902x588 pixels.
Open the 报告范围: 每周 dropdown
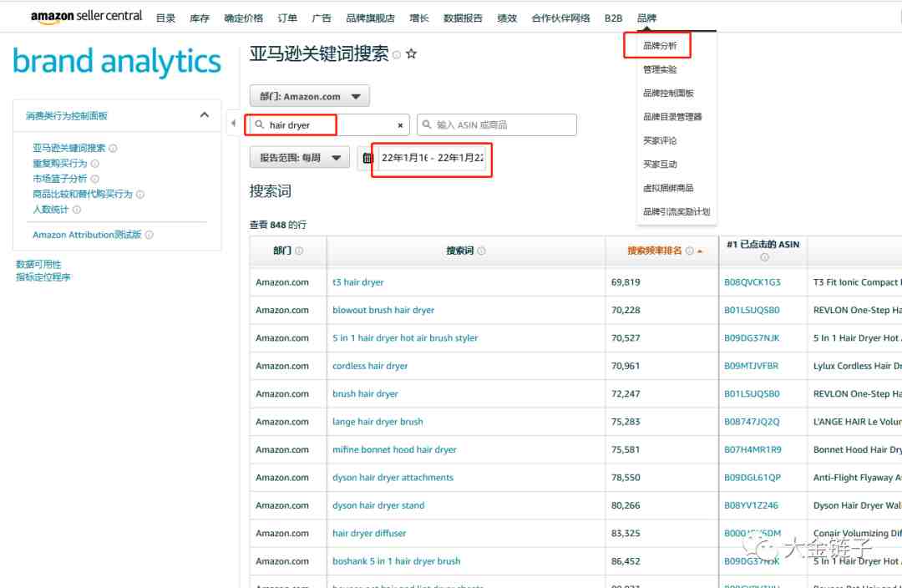[300, 157]
